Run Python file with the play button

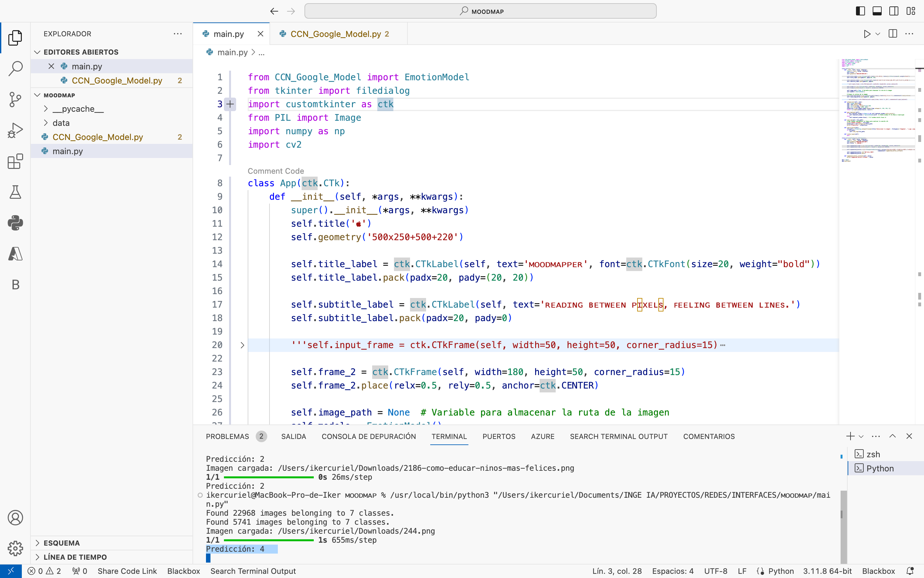[x=867, y=34]
